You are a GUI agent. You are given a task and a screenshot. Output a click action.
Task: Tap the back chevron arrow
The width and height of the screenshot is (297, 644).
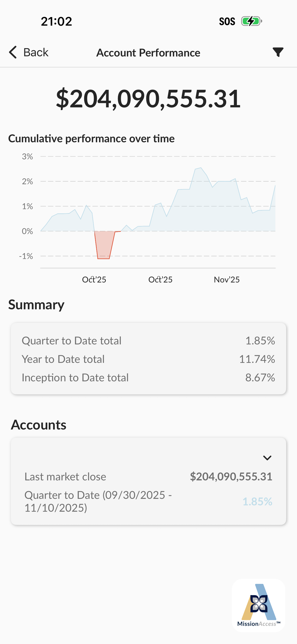(x=13, y=52)
